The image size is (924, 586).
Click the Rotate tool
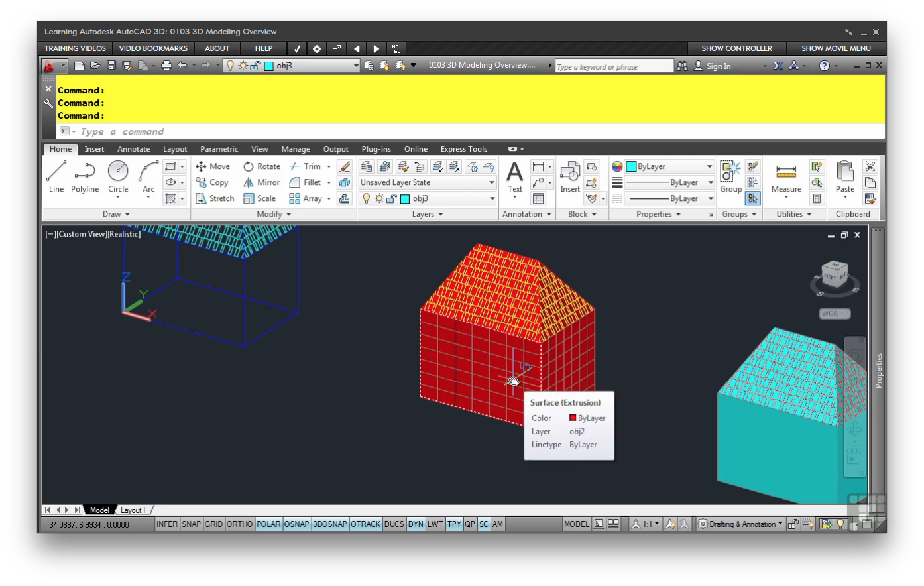coord(262,166)
